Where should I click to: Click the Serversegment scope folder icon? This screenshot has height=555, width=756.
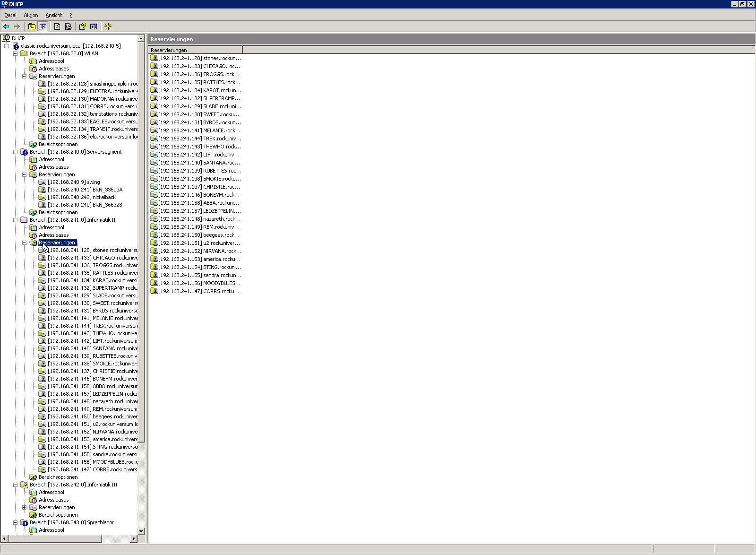pyautogui.click(x=24, y=152)
